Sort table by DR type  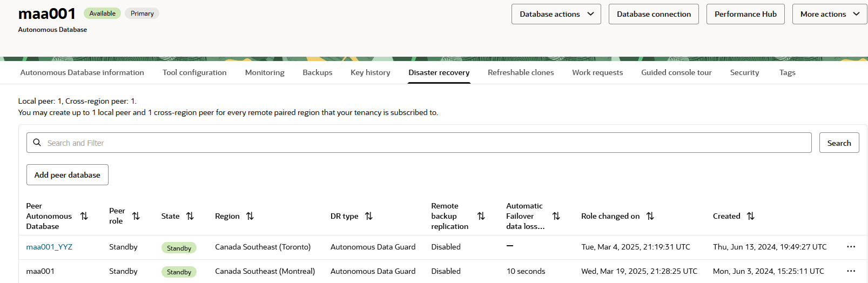tap(369, 216)
